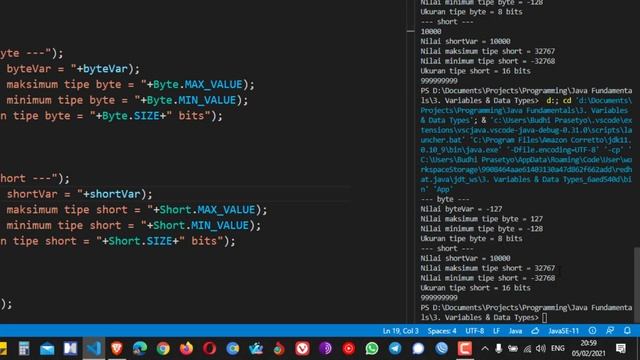Viewport: 640px width, 360px height.
Task: Open the volume speaker tray icon
Action: click(x=541, y=349)
